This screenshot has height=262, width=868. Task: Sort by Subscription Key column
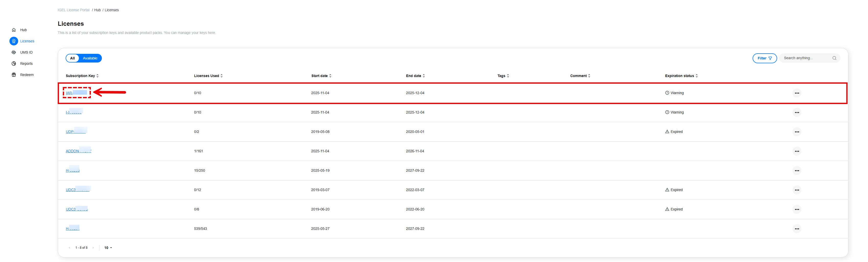[x=82, y=76]
